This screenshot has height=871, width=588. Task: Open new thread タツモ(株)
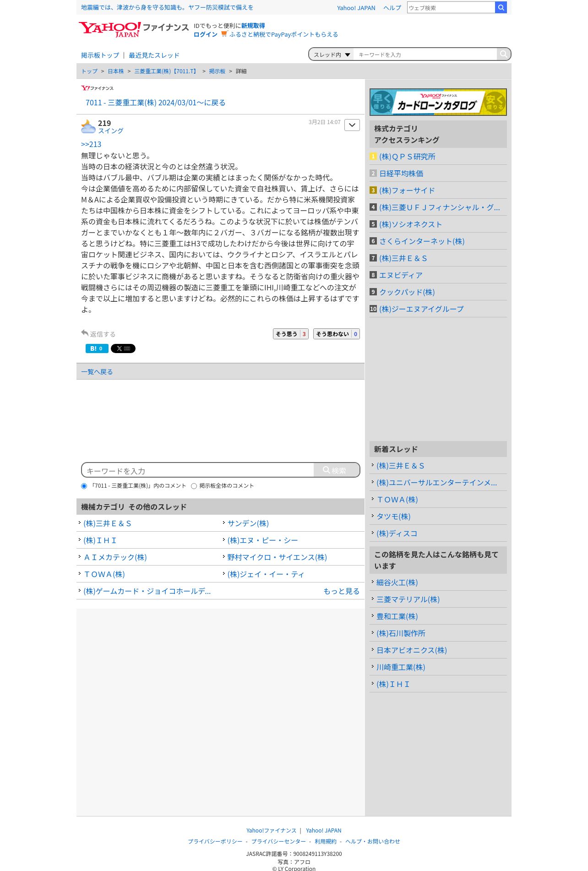pyautogui.click(x=393, y=517)
